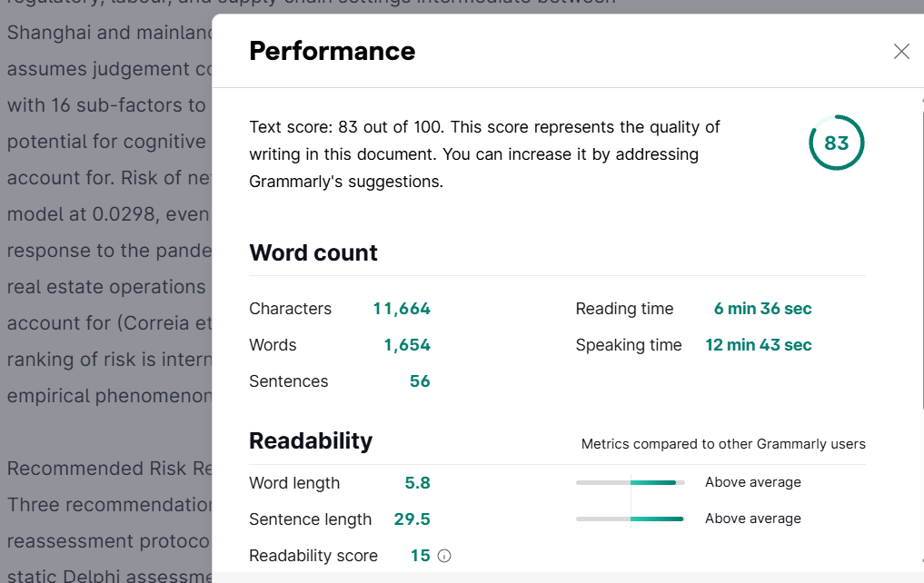
Task: Click the 'Metrics compared to other Grammarly users' note
Action: tap(723, 444)
